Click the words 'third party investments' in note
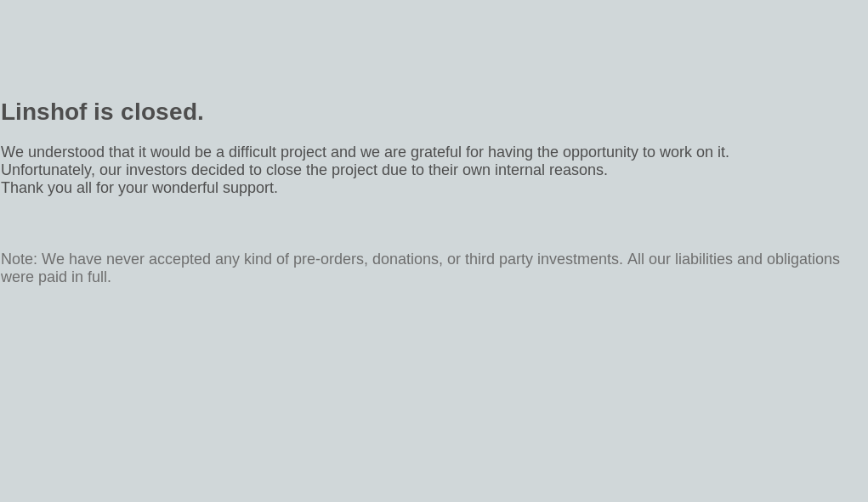868x502 pixels. coord(542,259)
